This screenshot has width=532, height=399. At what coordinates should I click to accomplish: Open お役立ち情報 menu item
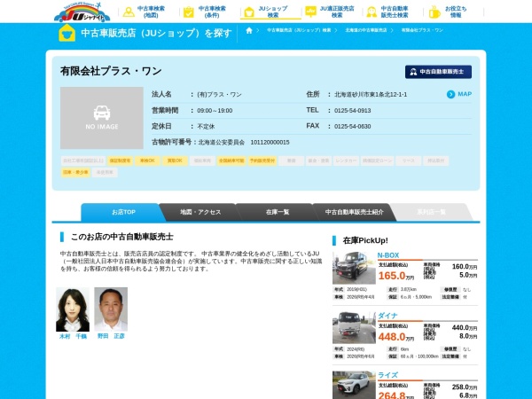456,12
